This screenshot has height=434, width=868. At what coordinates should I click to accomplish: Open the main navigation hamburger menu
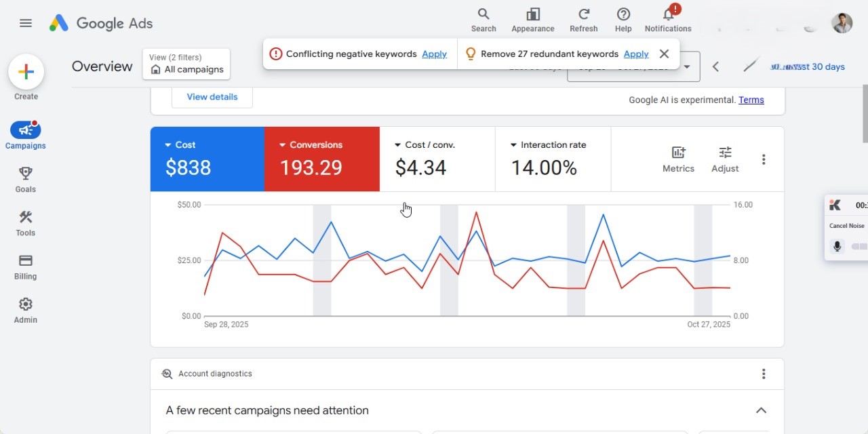coord(26,22)
